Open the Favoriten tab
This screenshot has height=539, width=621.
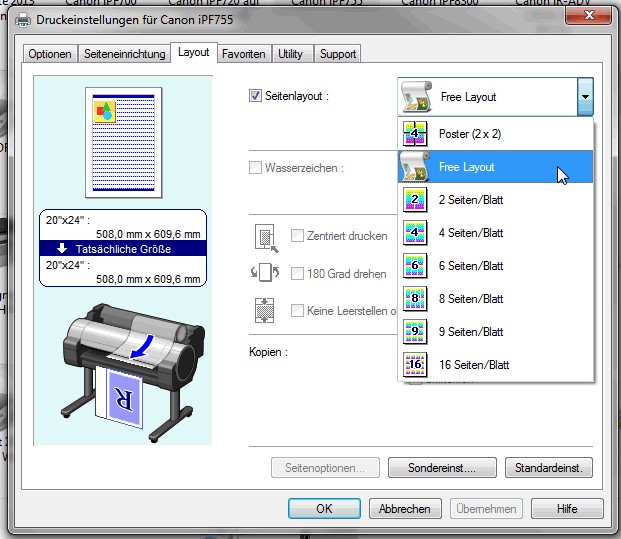pyautogui.click(x=243, y=54)
